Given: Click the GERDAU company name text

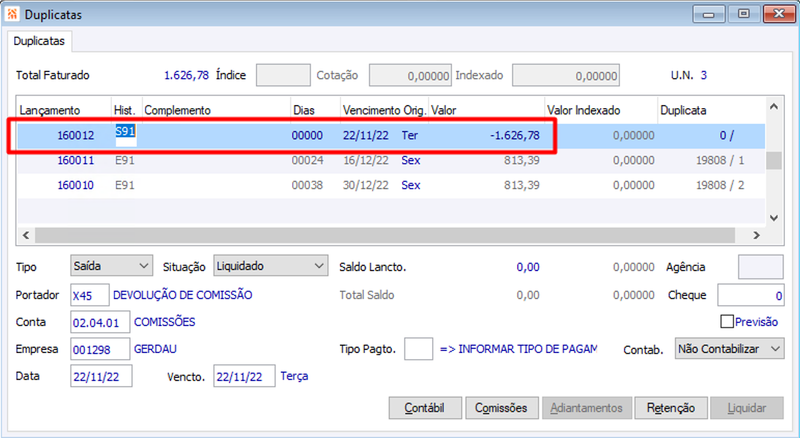Looking at the screenshot, I should click(155, 349).
